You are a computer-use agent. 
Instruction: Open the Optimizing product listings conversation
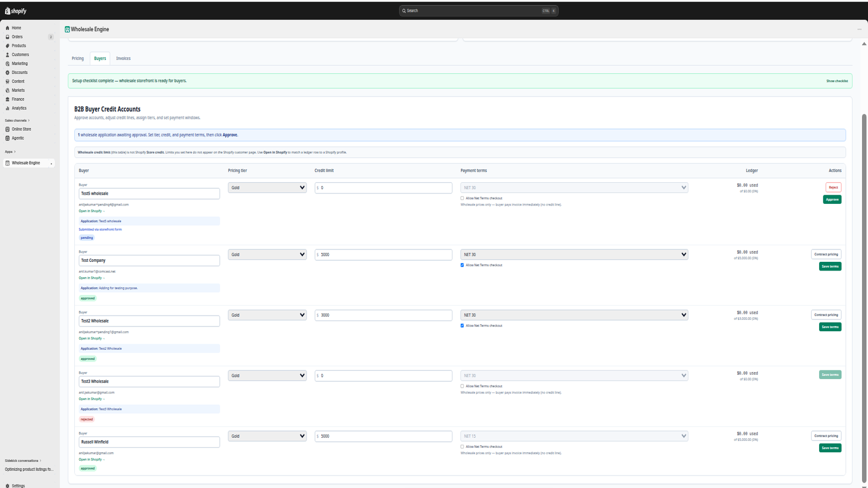(x=29, y=470)
